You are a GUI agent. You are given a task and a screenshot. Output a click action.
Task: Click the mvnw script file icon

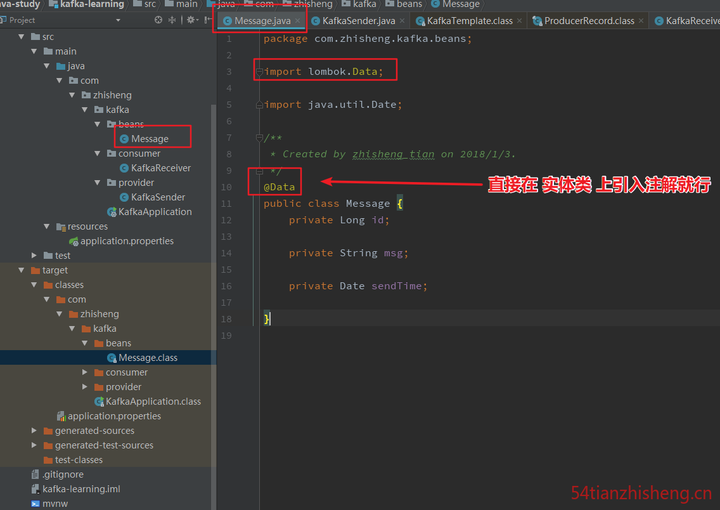click(35, 504)
